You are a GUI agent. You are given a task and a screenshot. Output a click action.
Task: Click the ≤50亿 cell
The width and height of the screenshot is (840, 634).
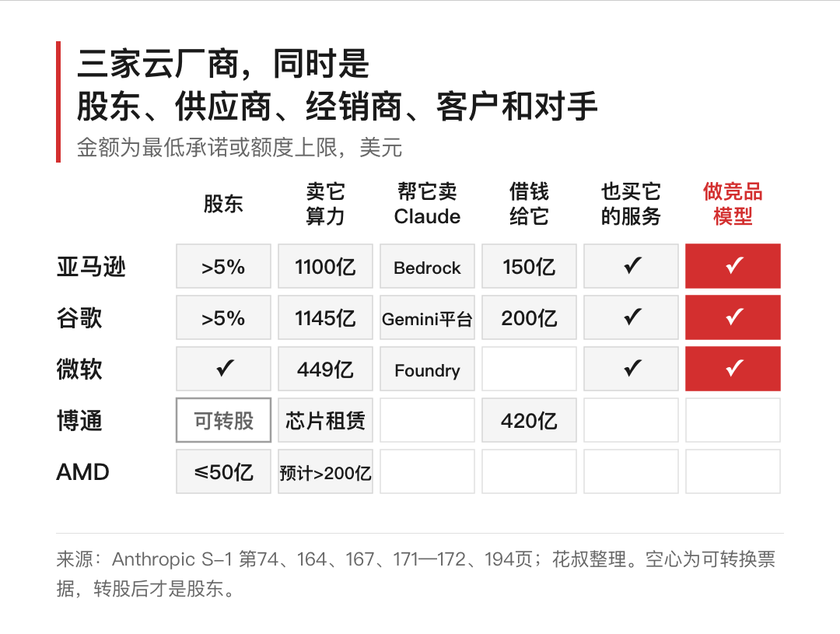(x=223, y=471)
